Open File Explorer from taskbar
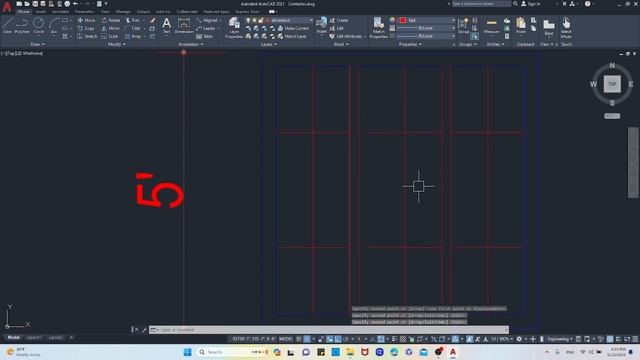This screenshot has width=640, height=360. [x=350, y=352]
